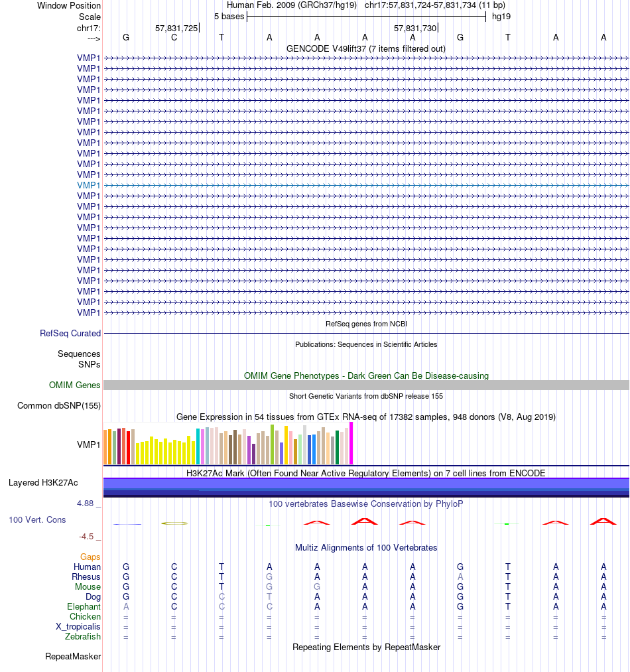This screenshot has height=672, width=630.
Task: Click the Rhesus species row label
Action: pos(86,577)
